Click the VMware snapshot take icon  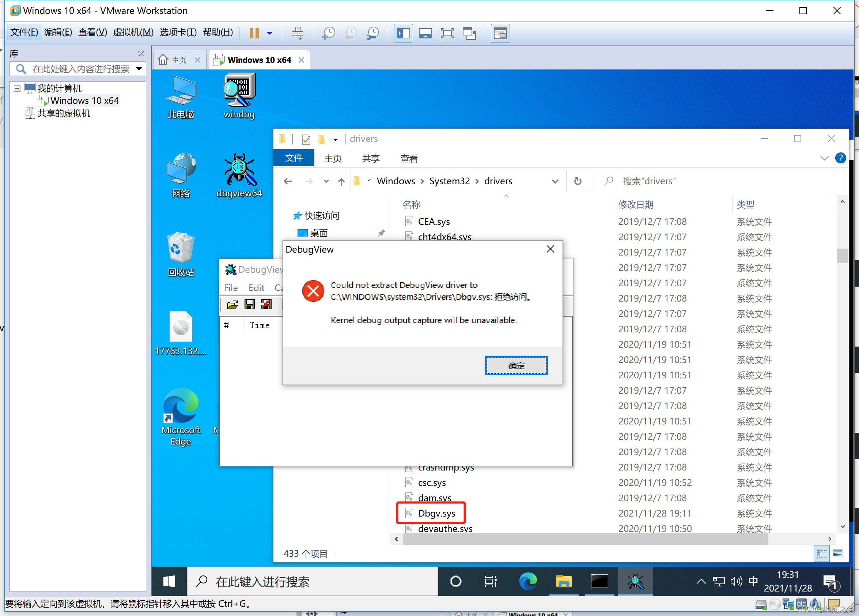(x=328, y=33)
